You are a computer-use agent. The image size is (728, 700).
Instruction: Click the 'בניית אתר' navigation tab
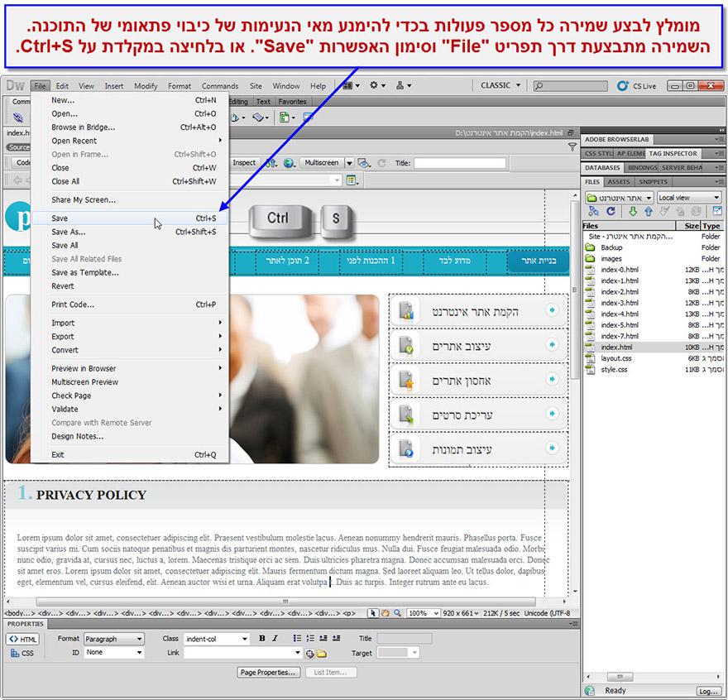(539, 261)
